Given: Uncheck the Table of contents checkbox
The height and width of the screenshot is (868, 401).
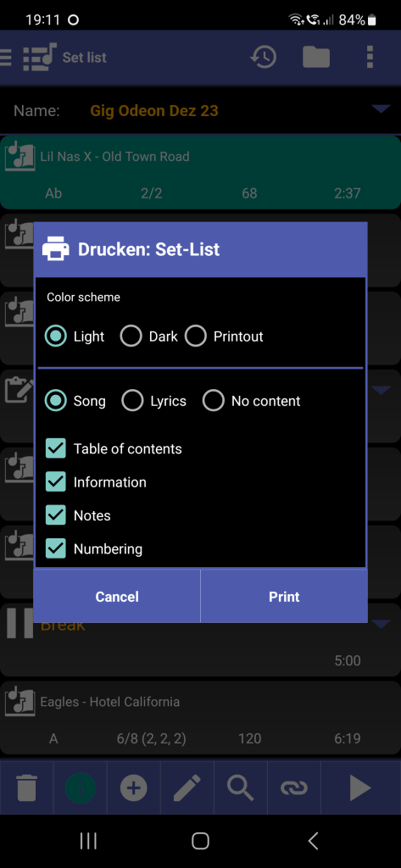Looking at the screenshot, I should click(x=56, y=448).
